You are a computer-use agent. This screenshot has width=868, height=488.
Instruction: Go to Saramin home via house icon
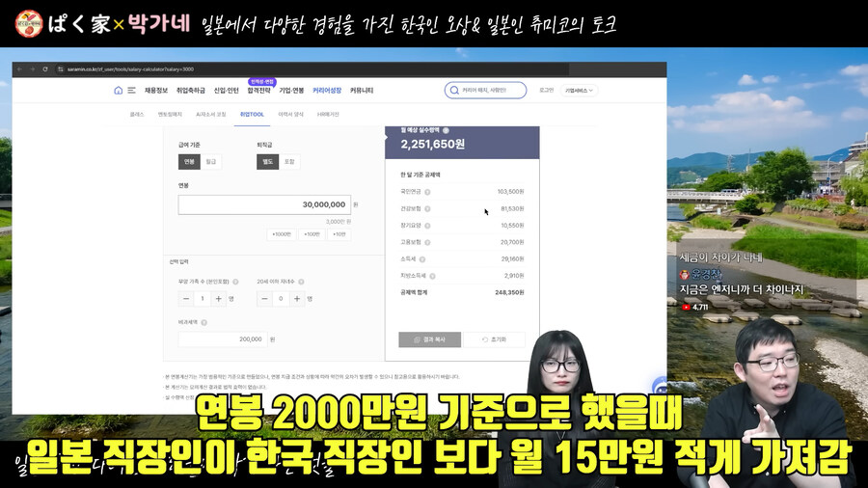tap(118, 91)
